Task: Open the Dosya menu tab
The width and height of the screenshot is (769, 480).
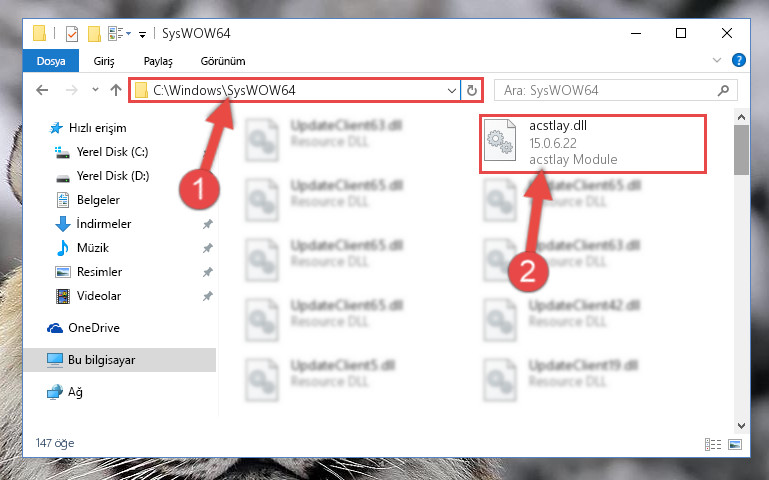Action: [x=51, y=61]
